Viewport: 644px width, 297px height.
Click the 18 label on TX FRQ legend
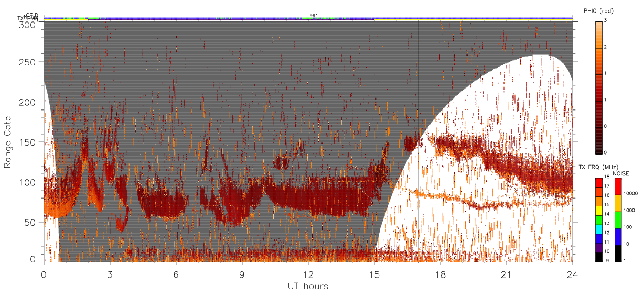(607, 177)
